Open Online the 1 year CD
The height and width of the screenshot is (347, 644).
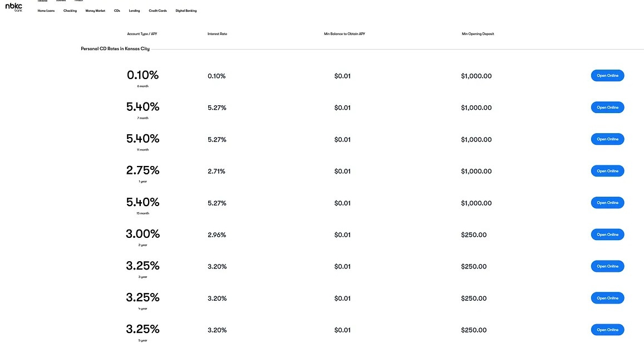607,171
